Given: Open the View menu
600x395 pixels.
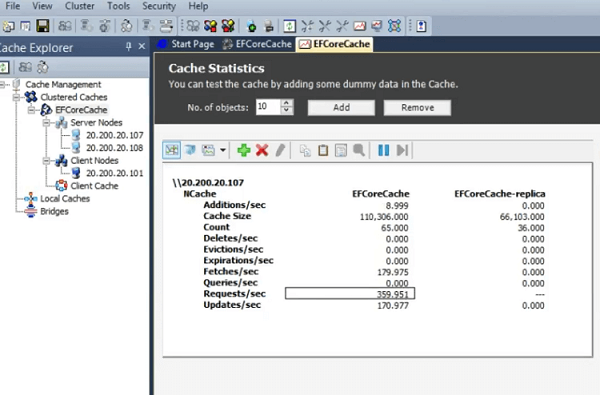Looking at the screenshot, I should [42, 6].
